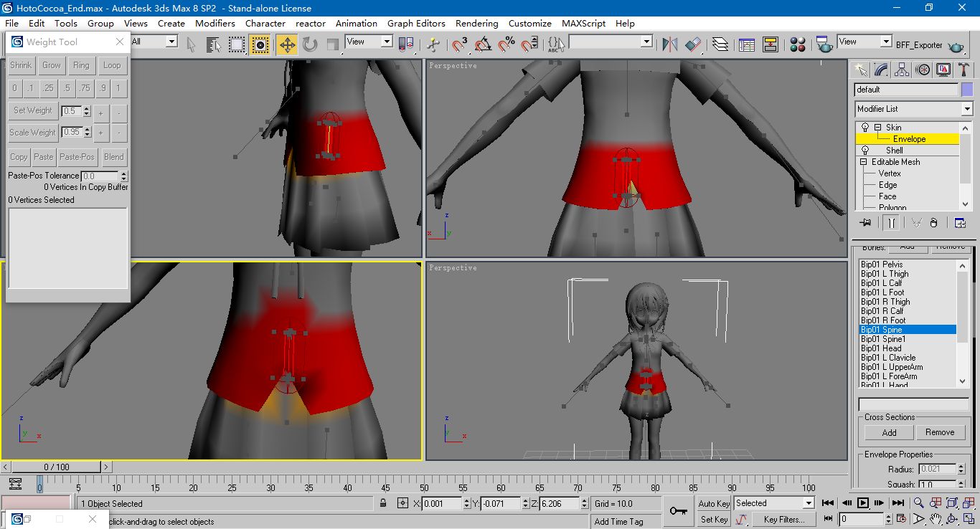The height and width of the screenshot is (529, 980).
Task: Click the Pin Stack icon
Action: 865,222
